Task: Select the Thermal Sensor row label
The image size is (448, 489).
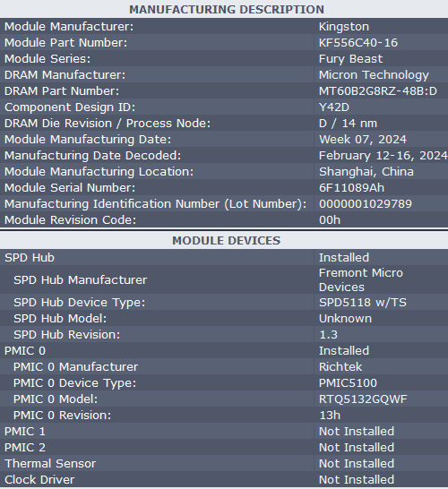Action: [x=50, y=463]
